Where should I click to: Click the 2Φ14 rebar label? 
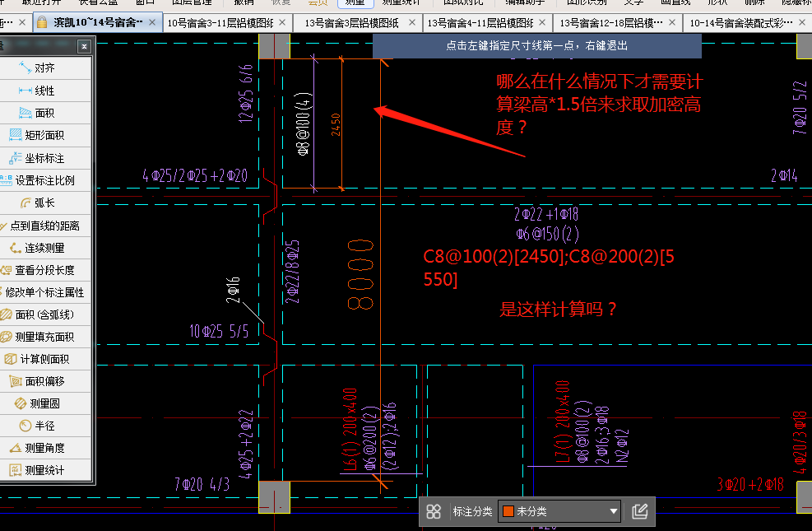click(784, 175)
